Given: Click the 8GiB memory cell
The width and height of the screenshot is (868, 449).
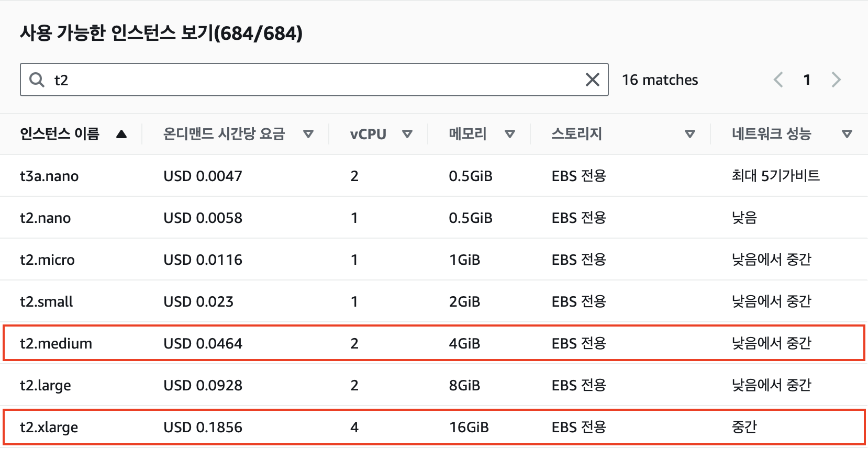Looking at the screenshot, I should tap(464, 385).
